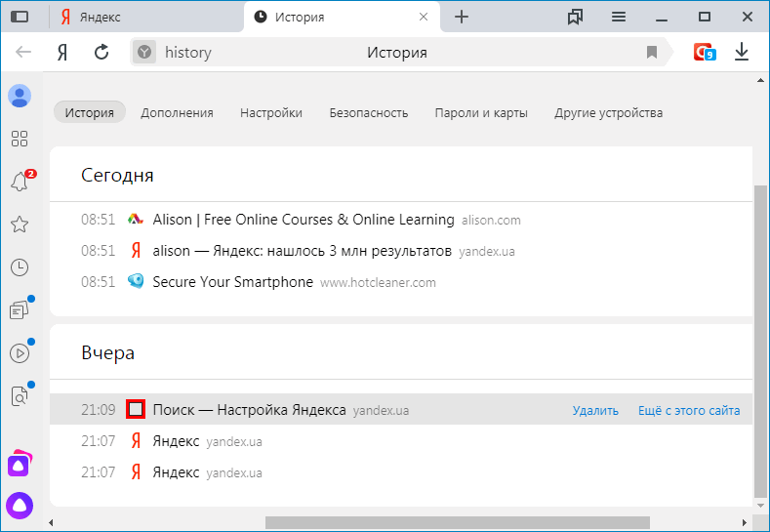Open notifications bell with 2 badge
770x532 pixels.
click(20, 182)
